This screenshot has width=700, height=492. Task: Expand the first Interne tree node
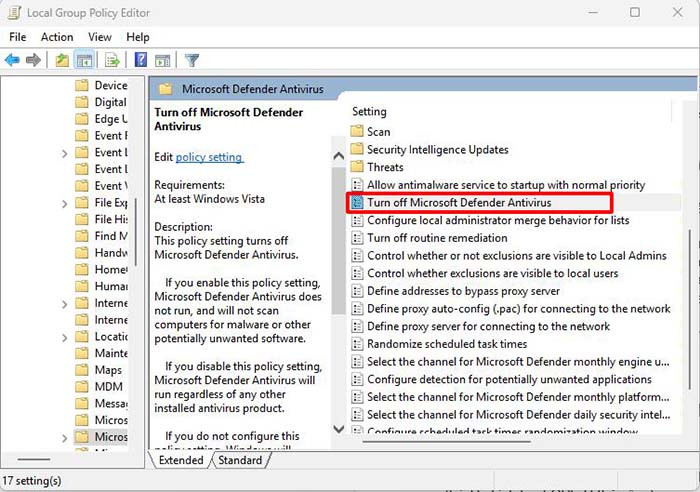pos(65,304)
